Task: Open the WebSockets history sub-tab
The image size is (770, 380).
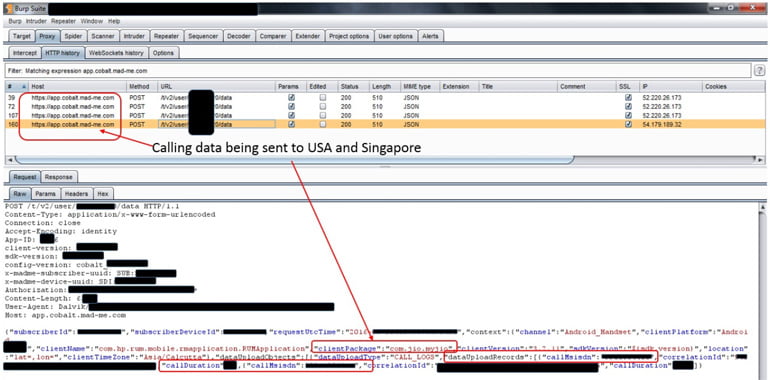Action: [x=116, y=53]
